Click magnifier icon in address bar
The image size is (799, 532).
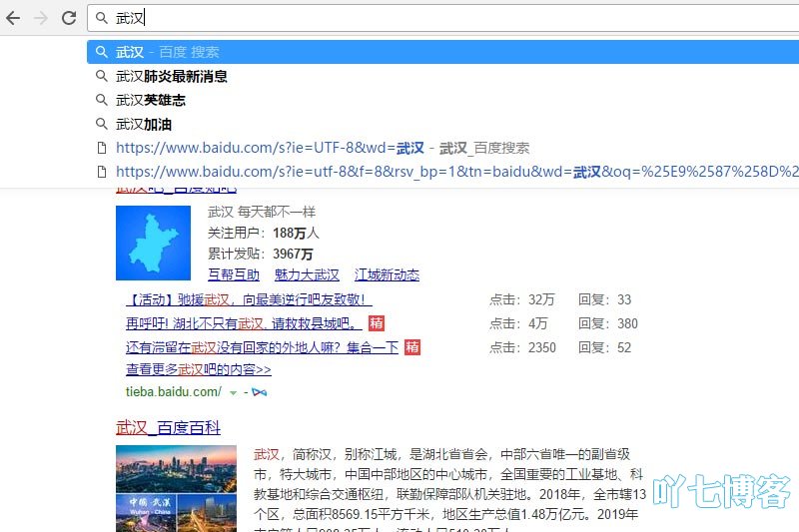click(x=102, y=18)
